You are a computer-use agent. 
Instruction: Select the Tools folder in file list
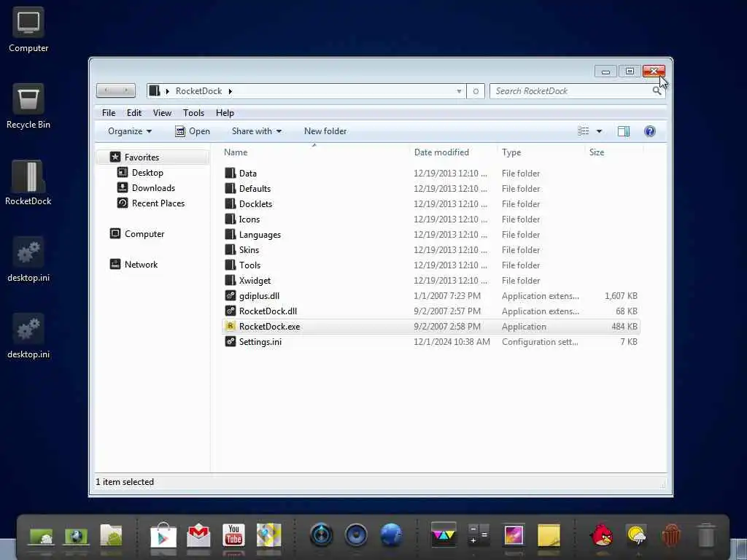(430, 265)
